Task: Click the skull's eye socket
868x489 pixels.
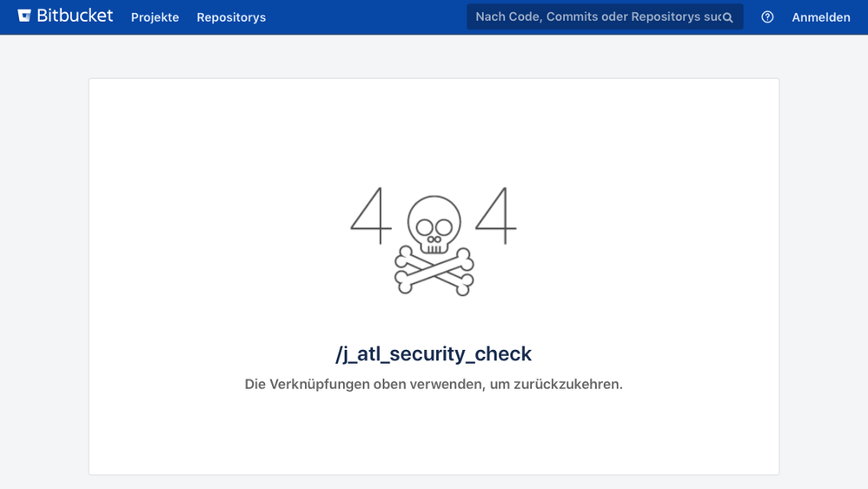Action: (425, 227)
